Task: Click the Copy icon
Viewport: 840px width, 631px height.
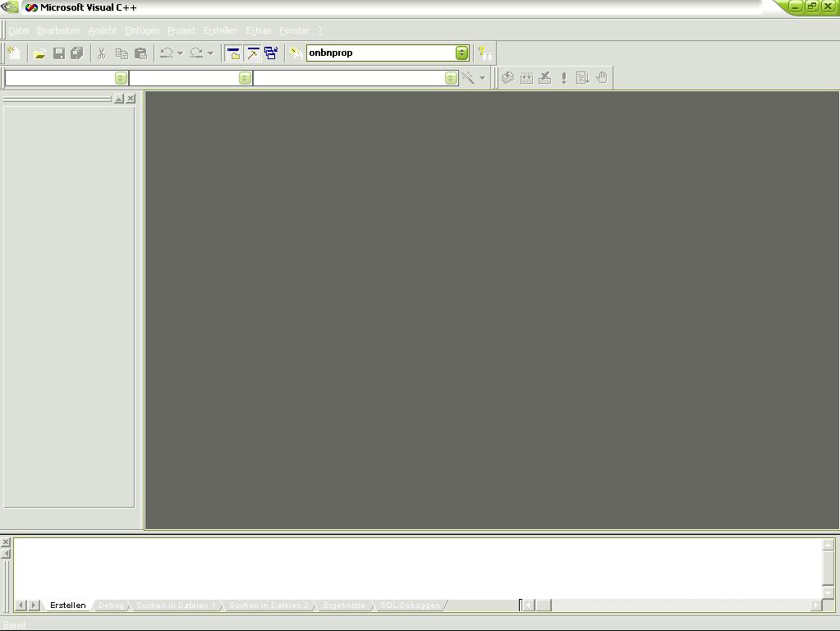Action: 122,53
